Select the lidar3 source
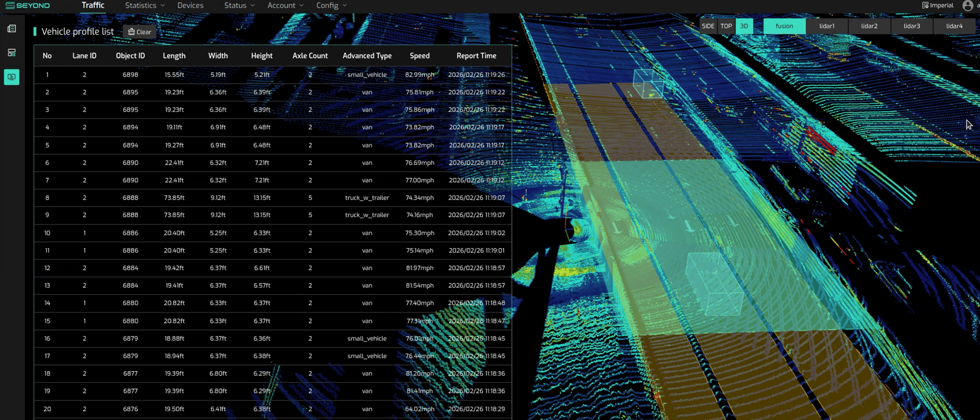The height and width of the screenshot is (420, 980). (912, 26)
